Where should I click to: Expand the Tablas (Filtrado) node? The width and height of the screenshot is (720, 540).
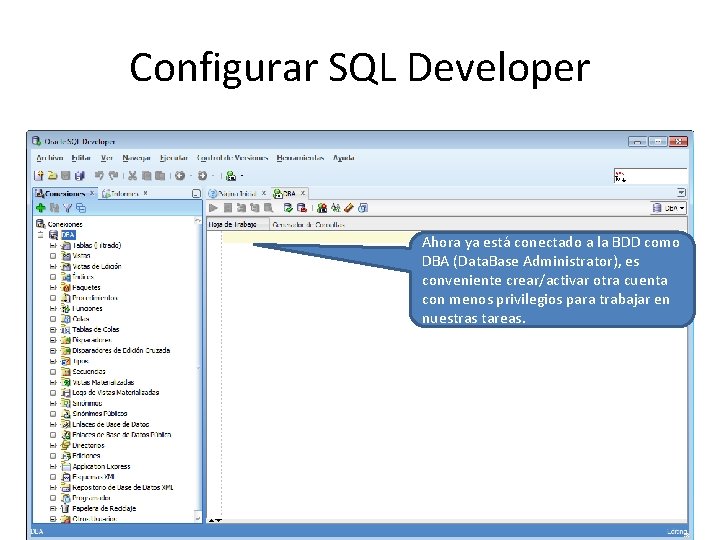[x=53, y=245]
